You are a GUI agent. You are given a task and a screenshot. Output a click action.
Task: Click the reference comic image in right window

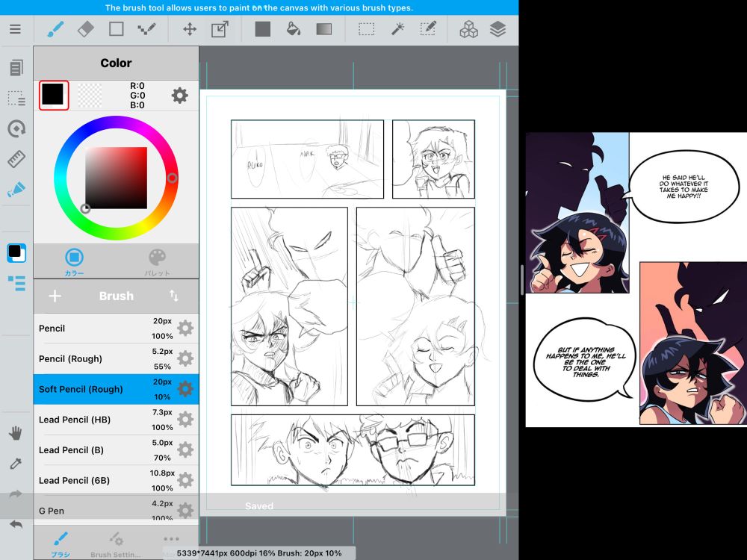pyautogui.click(x=636, y=279)
